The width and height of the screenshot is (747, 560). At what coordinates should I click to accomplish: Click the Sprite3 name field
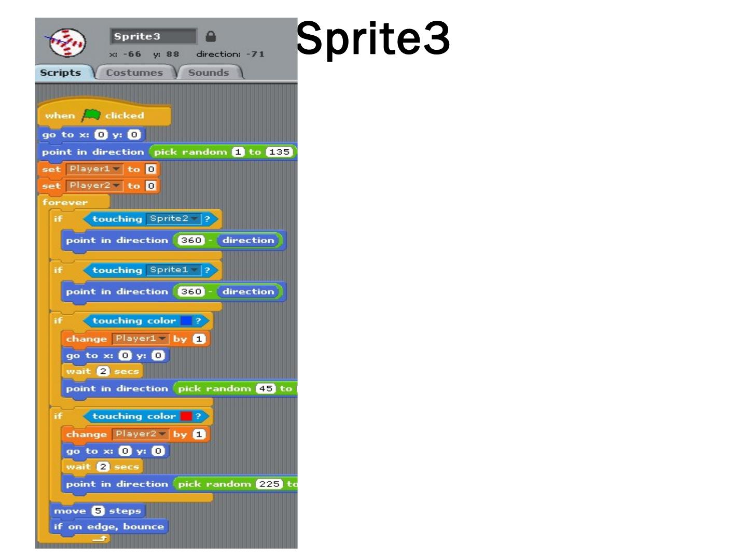[154, 36]
